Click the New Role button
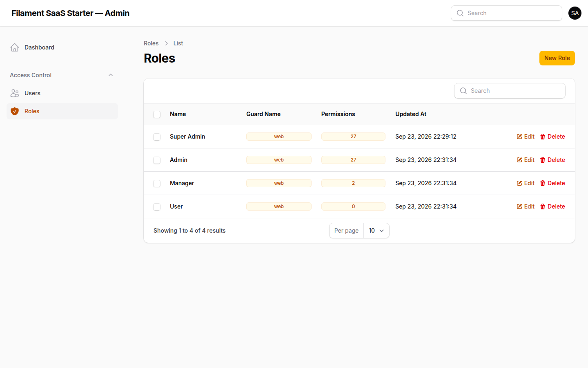Screen dimensions: 588x368 coord(557,58)
